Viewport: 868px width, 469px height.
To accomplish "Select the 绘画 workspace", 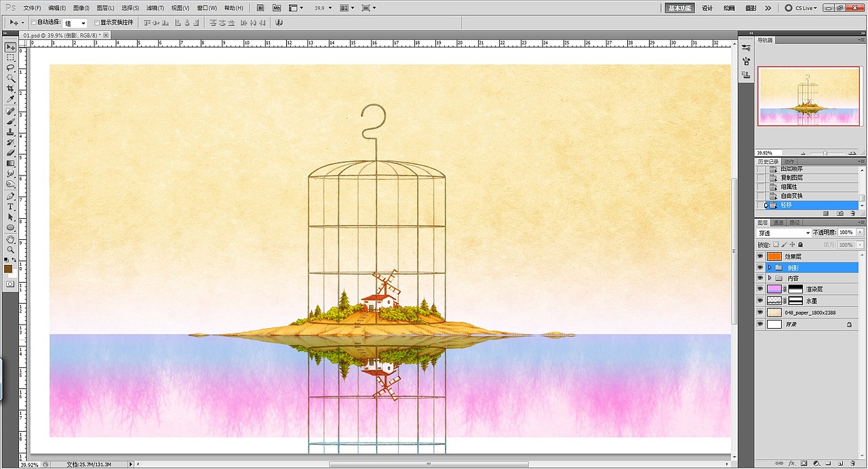I will [729, 8].
